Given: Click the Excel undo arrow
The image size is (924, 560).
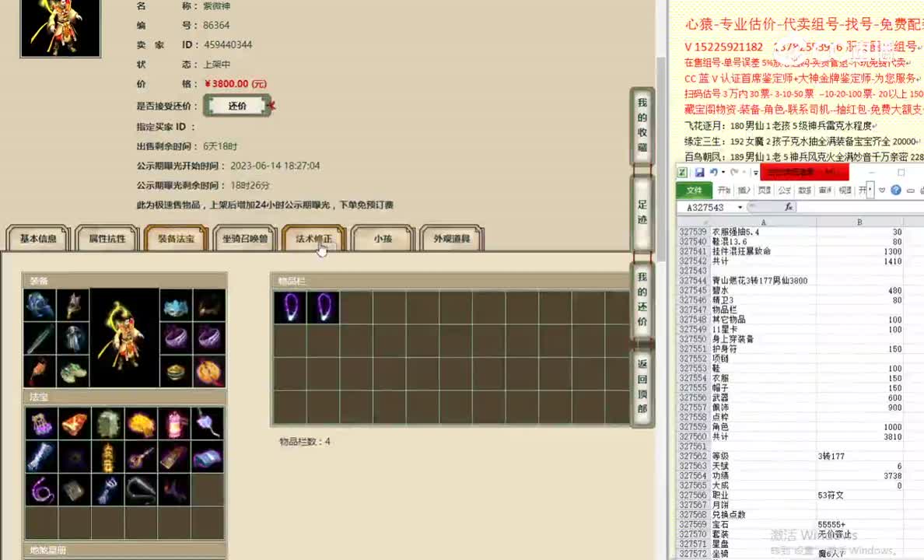Looking at the screenshot, I should coord(713,172).
